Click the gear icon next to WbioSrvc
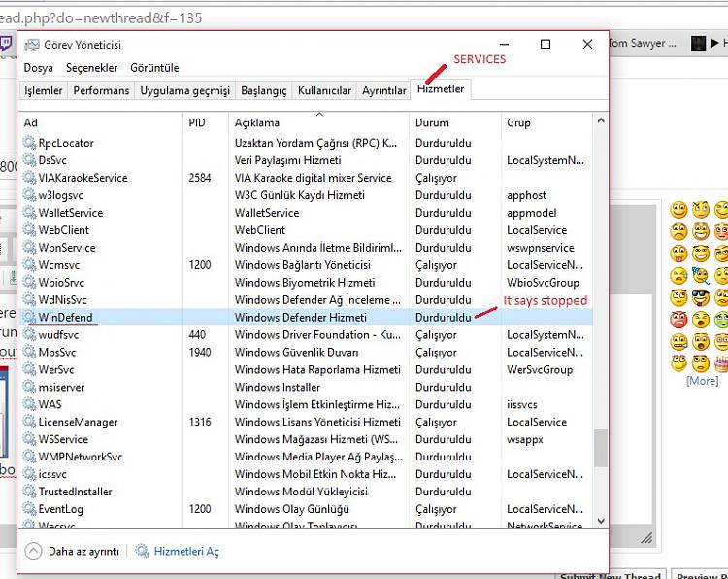 click(x=29, y=282)
